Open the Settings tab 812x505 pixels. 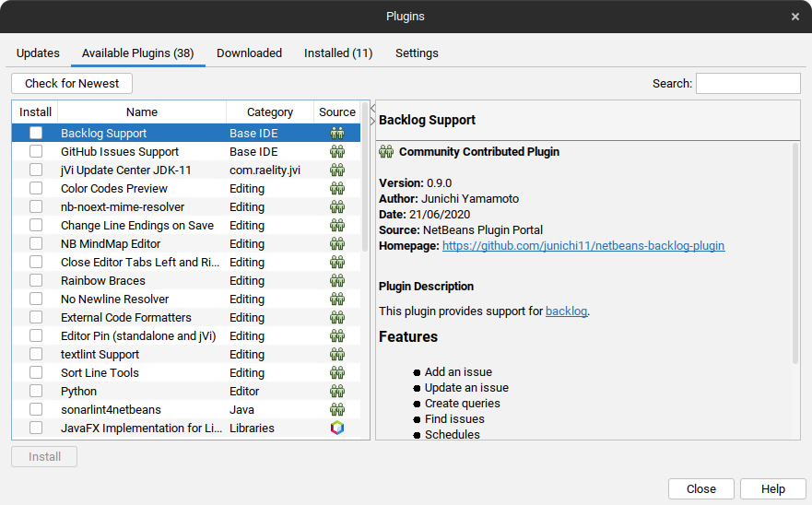point(417,53)
